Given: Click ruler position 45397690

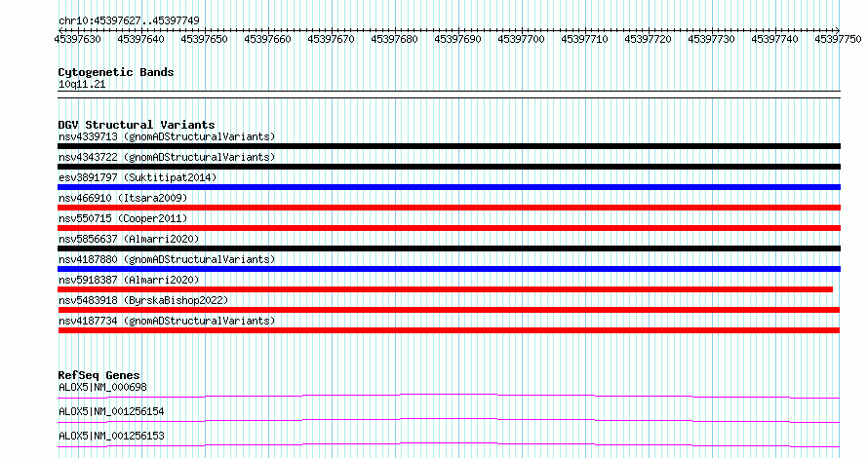Looking at the screenshot, I should coord(457,39).
